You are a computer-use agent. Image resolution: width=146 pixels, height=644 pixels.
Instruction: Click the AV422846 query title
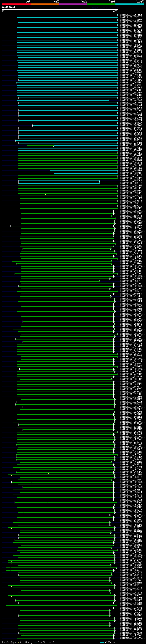pos(8,8)
